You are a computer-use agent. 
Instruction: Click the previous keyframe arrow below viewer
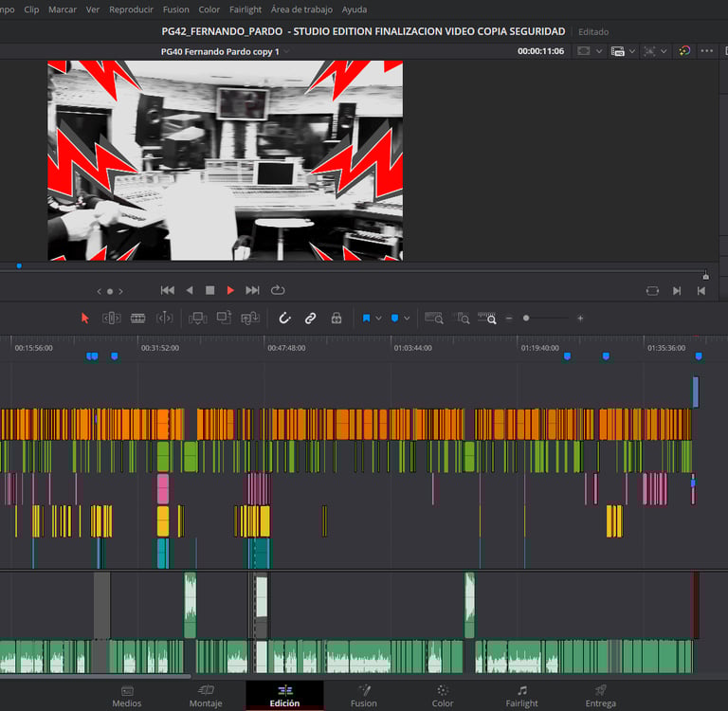tap(99, 291)
